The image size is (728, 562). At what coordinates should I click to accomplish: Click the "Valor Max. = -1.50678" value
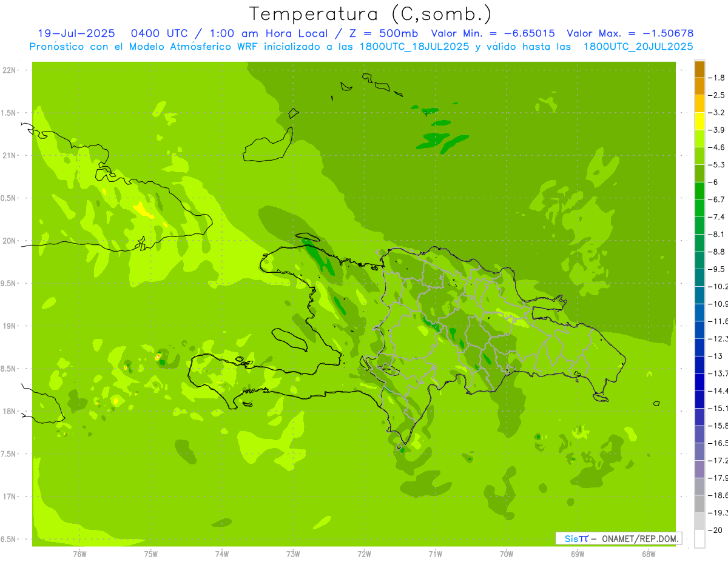pyautogui.click(x=630, y=33)
